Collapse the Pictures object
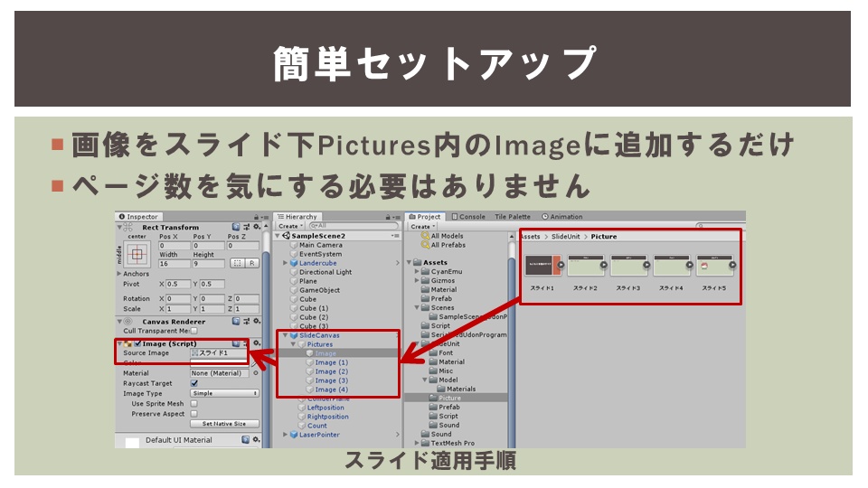 [294, 344]
